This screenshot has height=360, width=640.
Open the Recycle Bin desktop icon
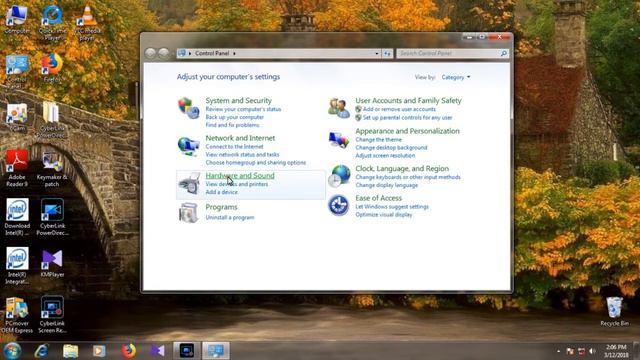click(x=614, y=311)
